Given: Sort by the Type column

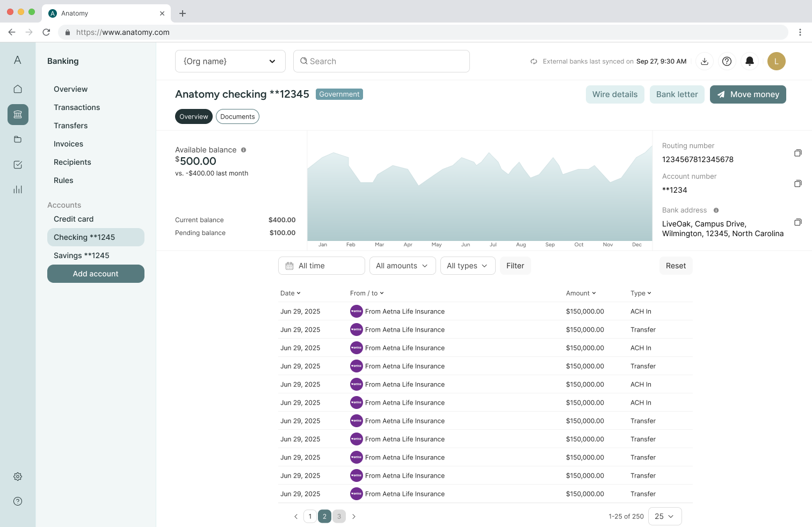Looking at the screenshot, I should pyautogui.click(x=641, y=293).
